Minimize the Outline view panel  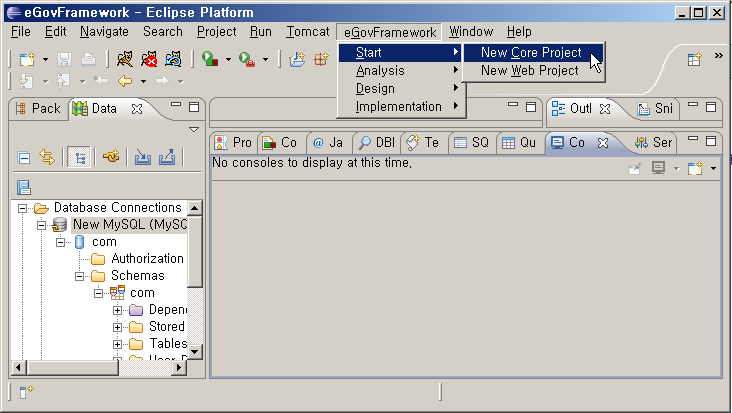[691, 107]
